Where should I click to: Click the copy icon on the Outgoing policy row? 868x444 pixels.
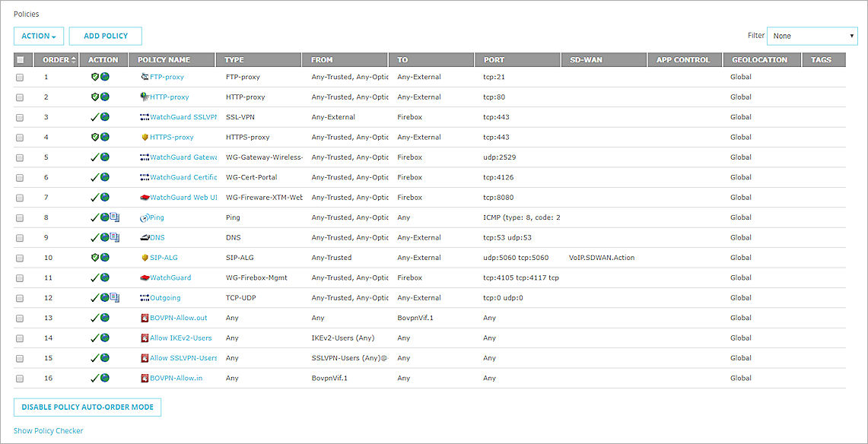tap(114, 297)
